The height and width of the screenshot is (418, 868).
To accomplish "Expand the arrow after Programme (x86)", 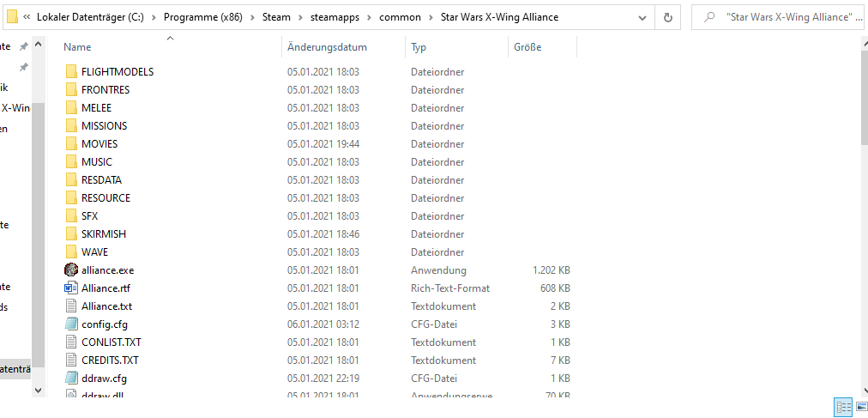I will pos(252,17).
